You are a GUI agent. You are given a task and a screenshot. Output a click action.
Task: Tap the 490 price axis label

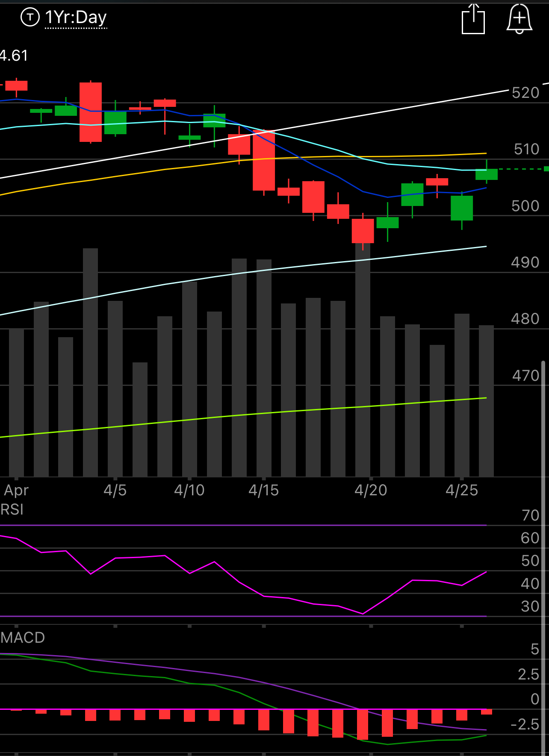click(x=525, y=262)
